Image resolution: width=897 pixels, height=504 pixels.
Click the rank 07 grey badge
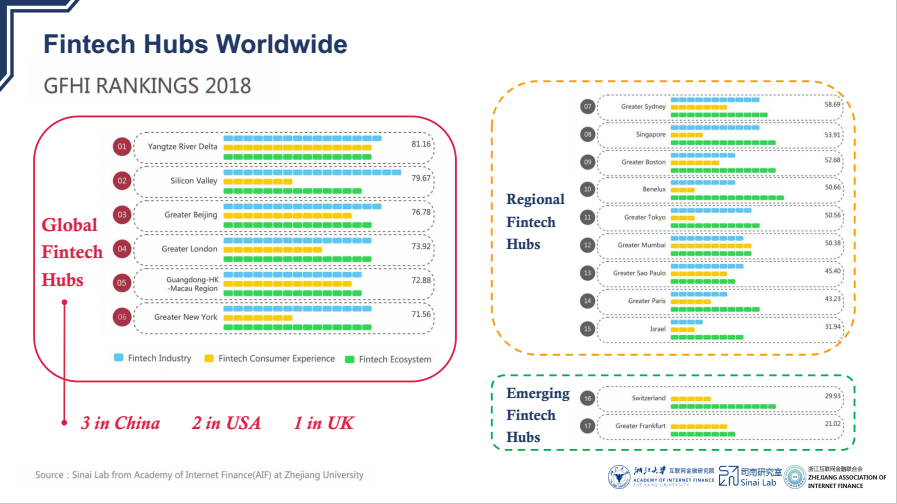click(x=588, y=106)
